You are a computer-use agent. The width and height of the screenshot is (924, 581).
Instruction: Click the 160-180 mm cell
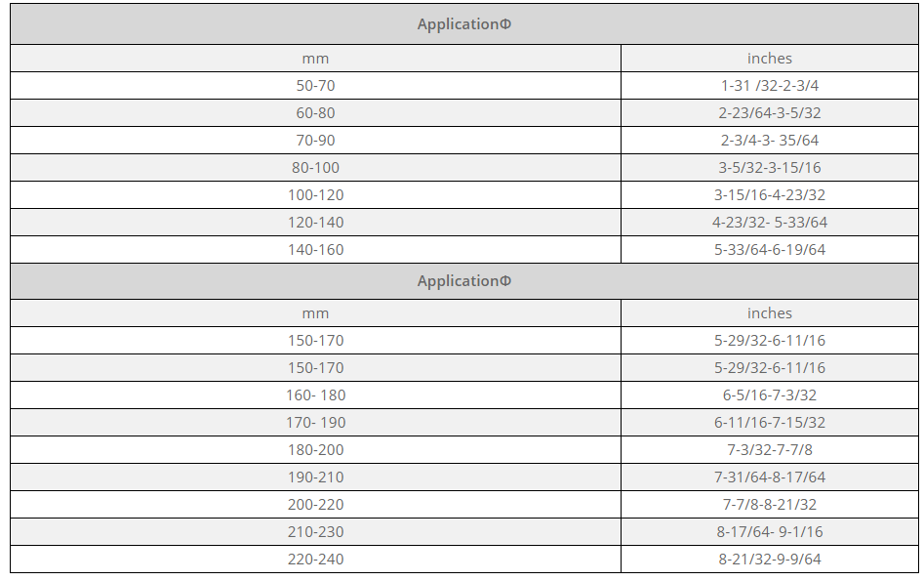(x=315, y=395)
